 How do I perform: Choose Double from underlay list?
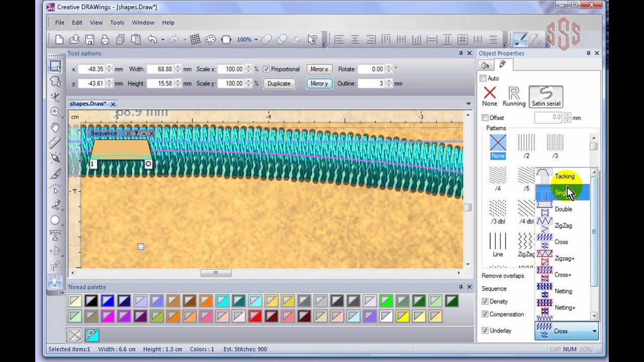[562, 209]
